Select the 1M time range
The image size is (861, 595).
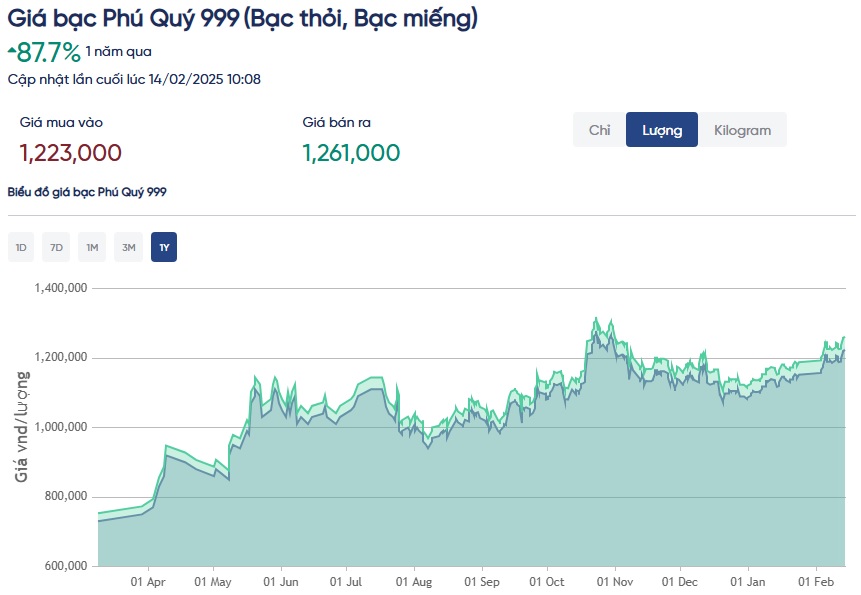pyautogui.click(x=92, y=247)
